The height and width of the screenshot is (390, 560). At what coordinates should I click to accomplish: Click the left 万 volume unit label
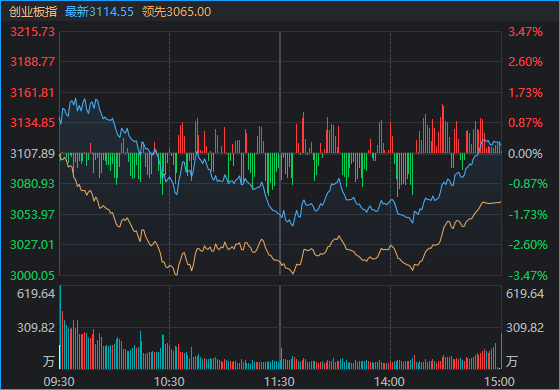(x=49, y=361)
